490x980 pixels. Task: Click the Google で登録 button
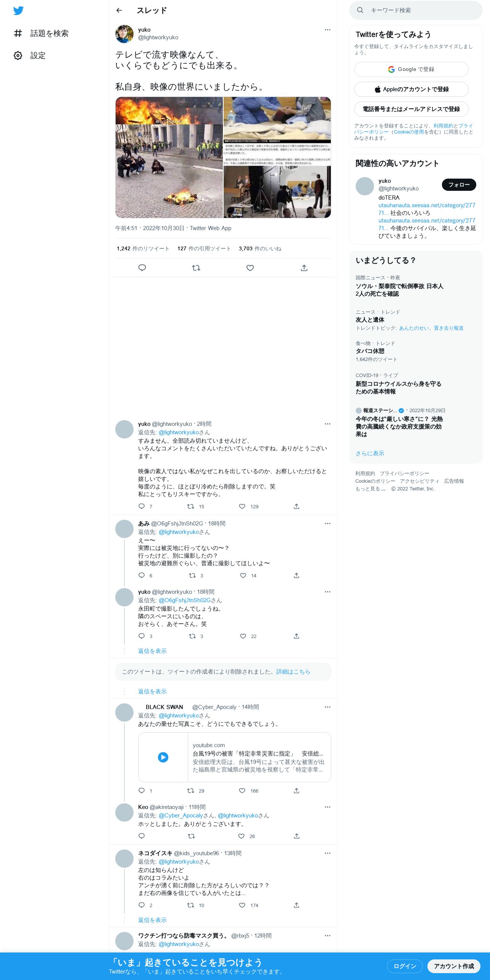(x=411, y=69)
